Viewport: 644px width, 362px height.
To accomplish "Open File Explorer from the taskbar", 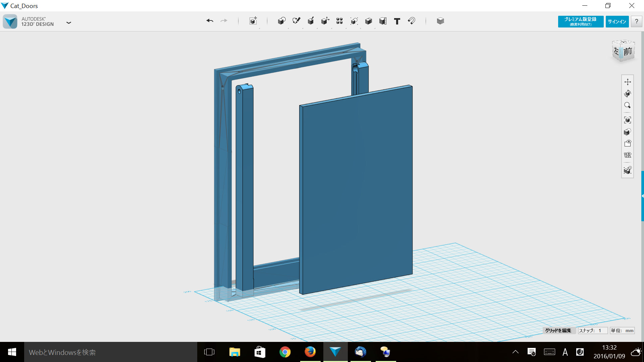I will 234,352.
